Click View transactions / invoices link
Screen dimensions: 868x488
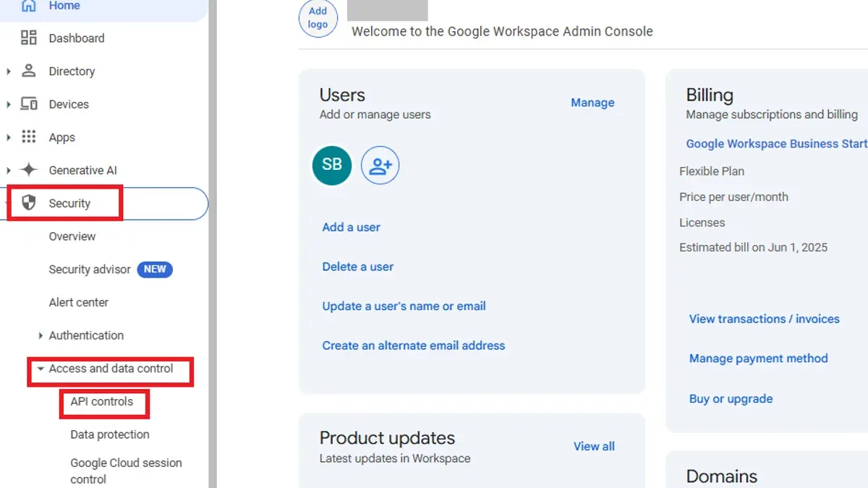765,319
